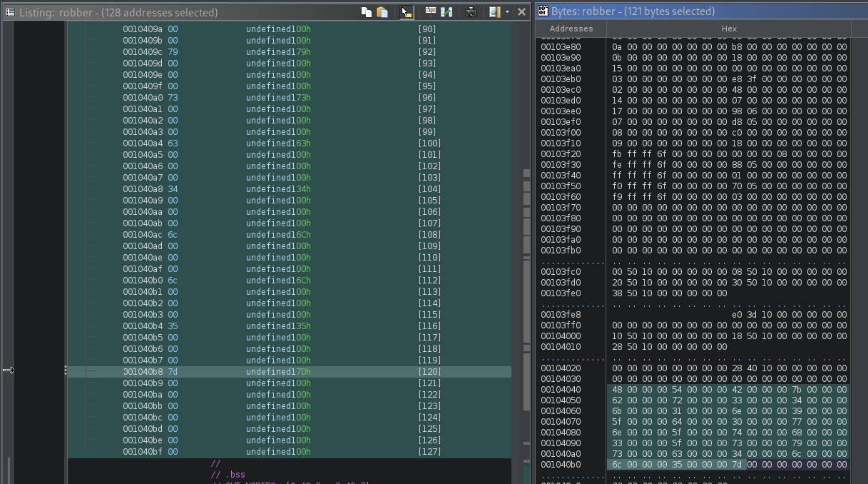Select Bytes row address 00103fe8

coord(561,315)
